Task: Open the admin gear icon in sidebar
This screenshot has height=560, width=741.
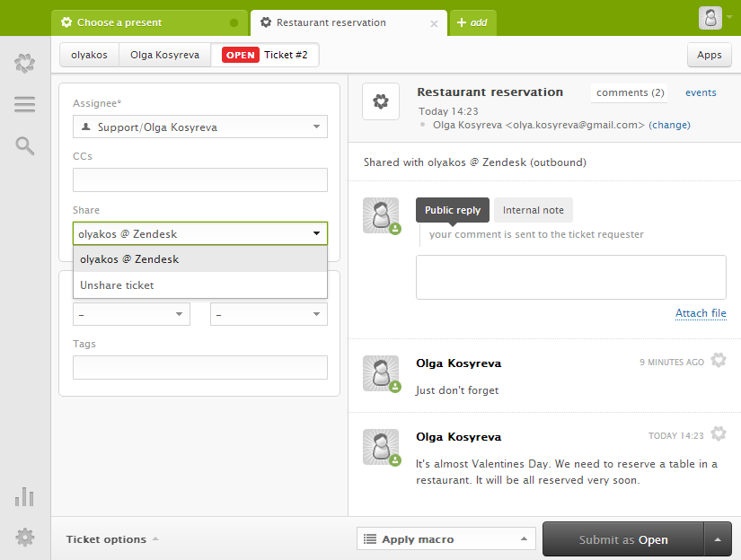Action: click(24, 538)
